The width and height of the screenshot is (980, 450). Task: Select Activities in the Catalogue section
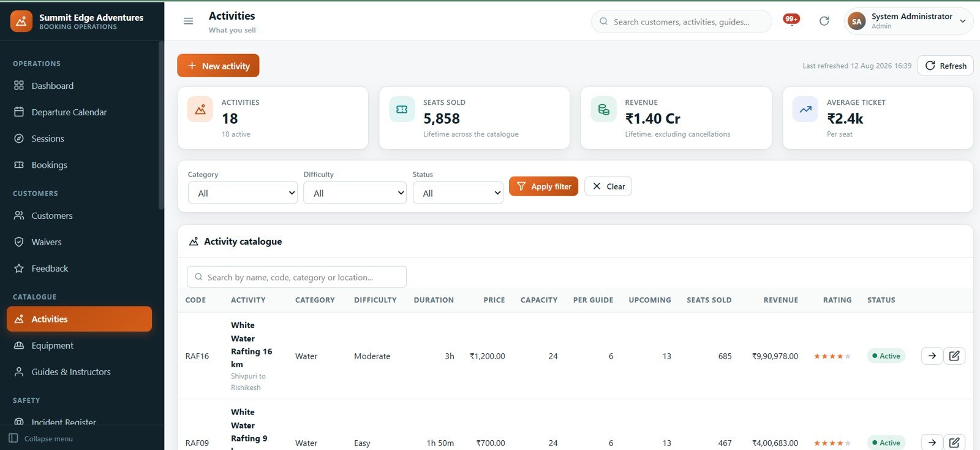click(79, 319)
